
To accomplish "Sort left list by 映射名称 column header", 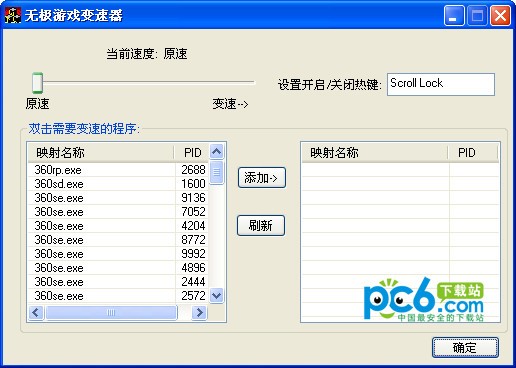I will pyautogui.click(x=101, y=153).
